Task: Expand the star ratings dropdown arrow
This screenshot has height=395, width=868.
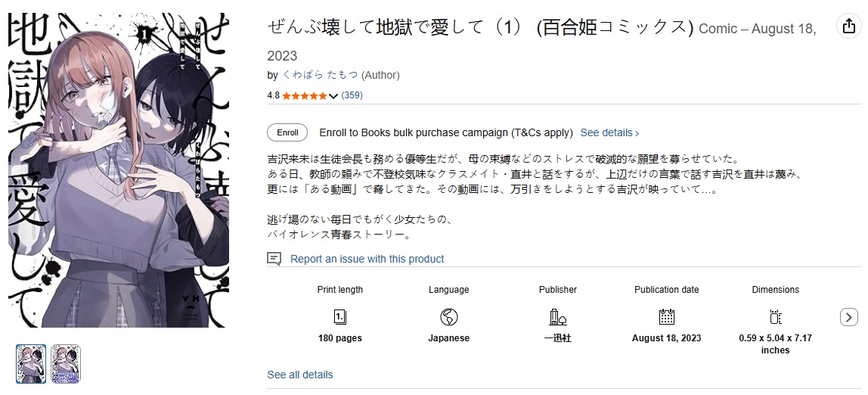Action: coord(333,96)
